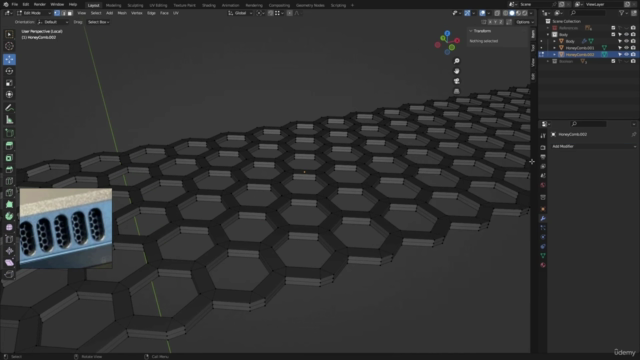This screenshot has height=360, width=640.
Task: Select the Extrude Region tool
Action: (9, 146)
